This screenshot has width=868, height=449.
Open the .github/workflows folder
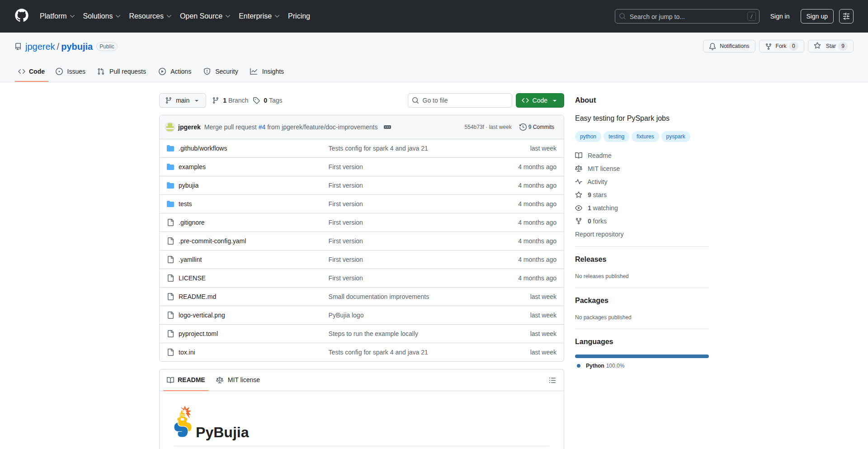click(x=203, y=148)
